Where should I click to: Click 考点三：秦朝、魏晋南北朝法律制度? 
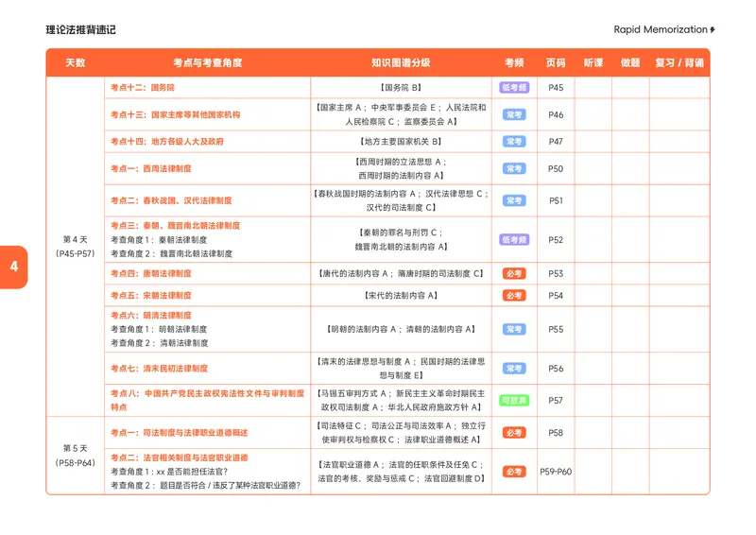[x=176, y=225]
